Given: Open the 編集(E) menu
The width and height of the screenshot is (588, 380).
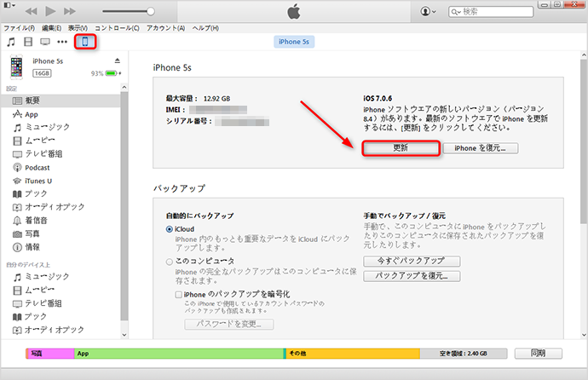Looking at the screenshot, I should click(x=51, y=28).
